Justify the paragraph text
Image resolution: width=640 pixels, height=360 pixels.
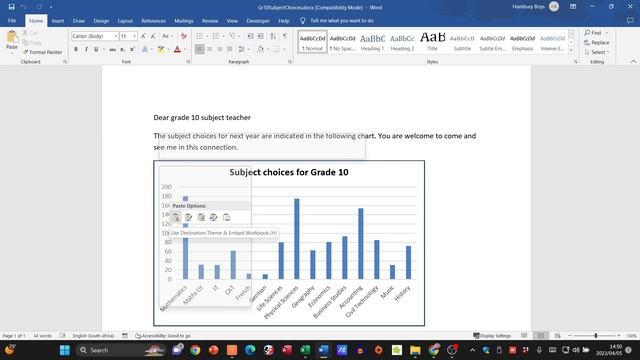(229, 49)
